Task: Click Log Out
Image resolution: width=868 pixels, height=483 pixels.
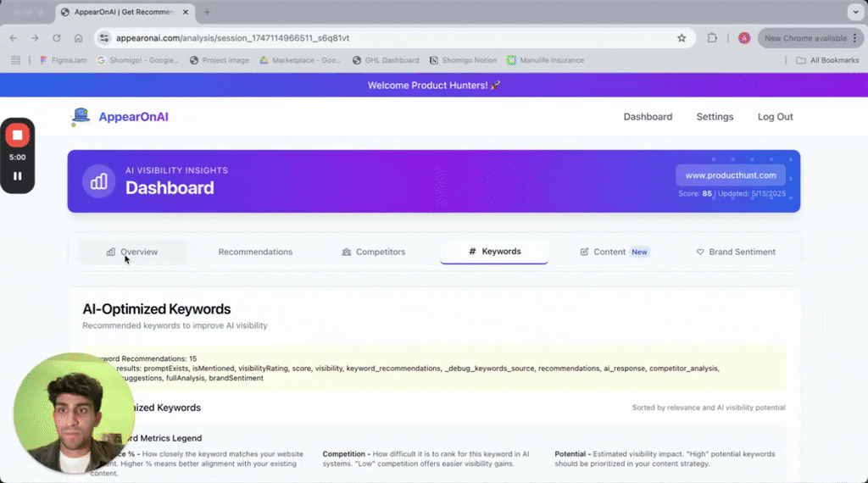Action: [x=775, y=117]
